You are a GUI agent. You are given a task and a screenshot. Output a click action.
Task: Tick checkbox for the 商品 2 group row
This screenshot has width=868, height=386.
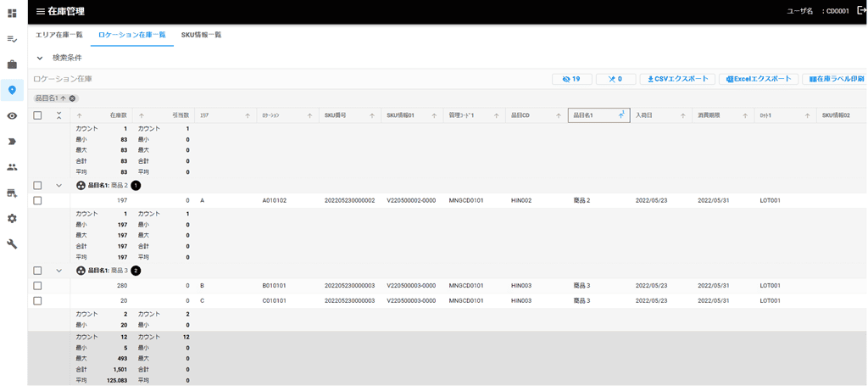click(x=37, y=186)
